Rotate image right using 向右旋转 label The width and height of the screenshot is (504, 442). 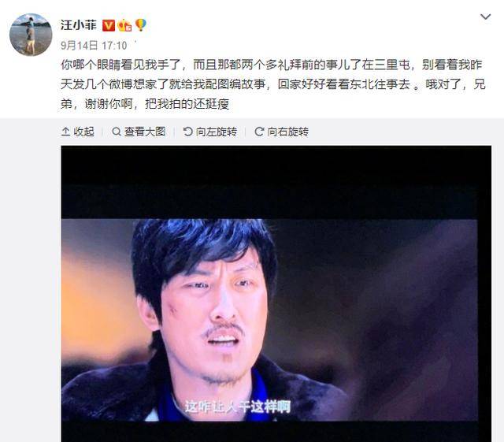287,132
